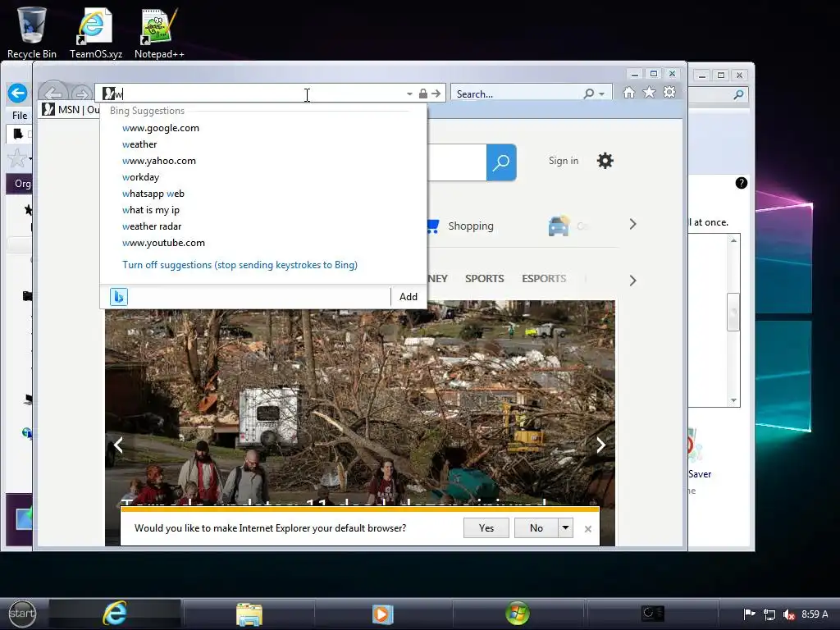The image size is (840, 630).
Task: Open media player icon on taskbar
Action: 382,614
